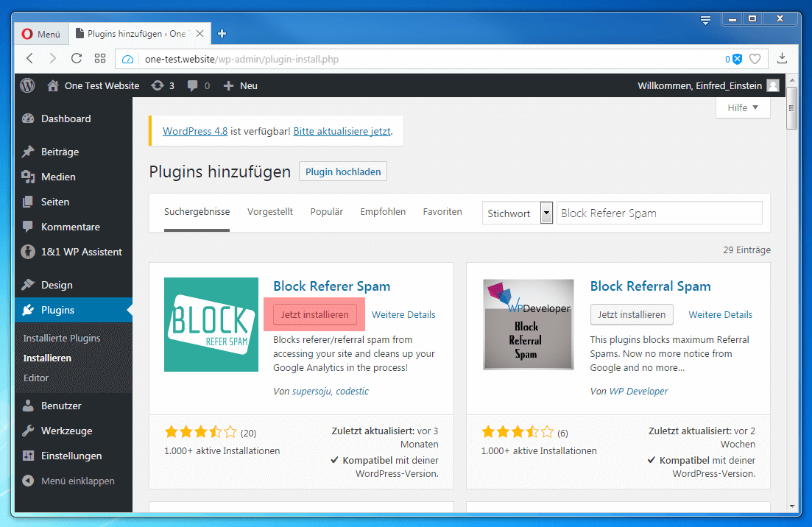Open the plugin Editor submenu item

[x=36, y=378]
